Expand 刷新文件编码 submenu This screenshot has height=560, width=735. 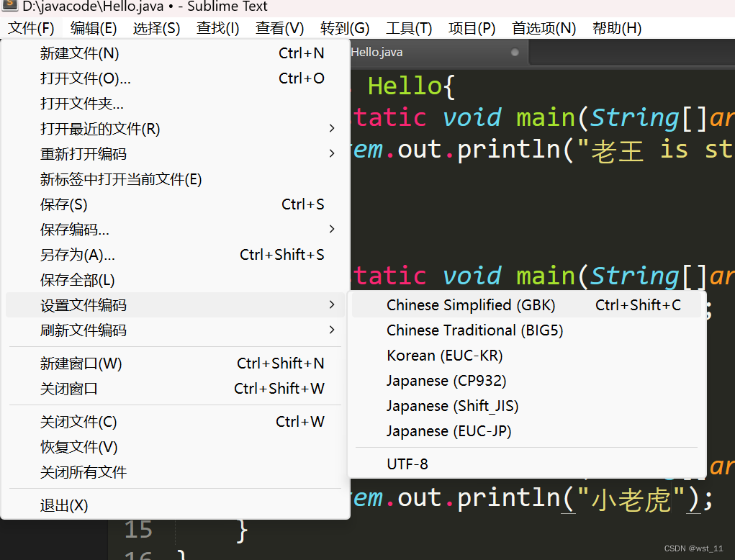176,330
